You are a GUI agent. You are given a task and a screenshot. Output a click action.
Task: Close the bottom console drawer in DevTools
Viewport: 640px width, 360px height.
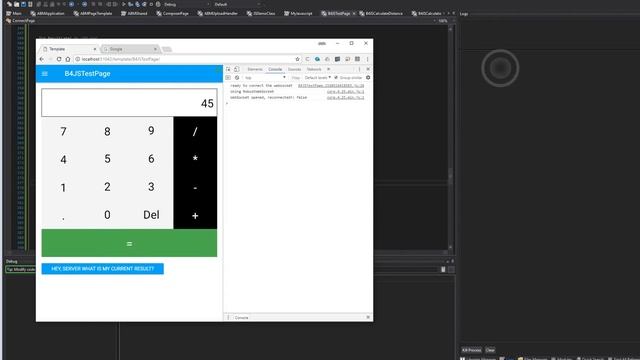(368, 317)
